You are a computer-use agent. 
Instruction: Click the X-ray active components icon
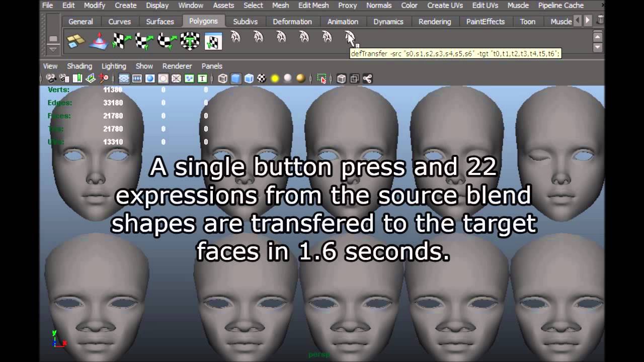click(354, 78)
